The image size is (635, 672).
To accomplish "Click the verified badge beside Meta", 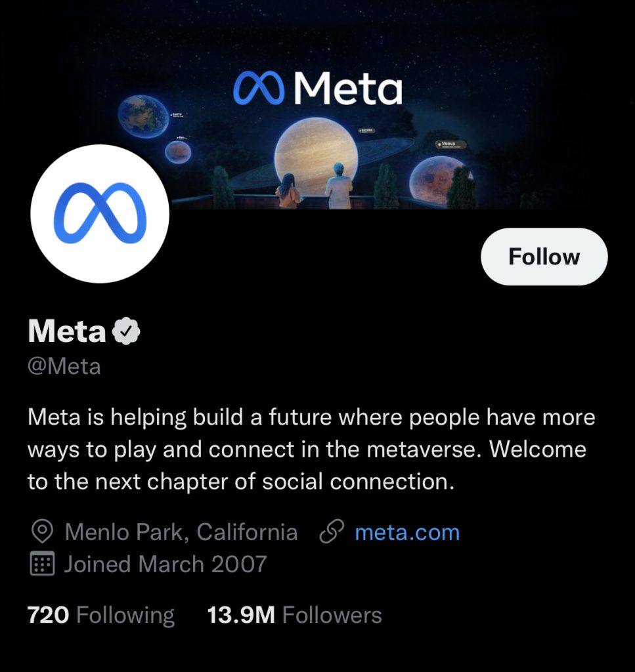I will (127, 332).
